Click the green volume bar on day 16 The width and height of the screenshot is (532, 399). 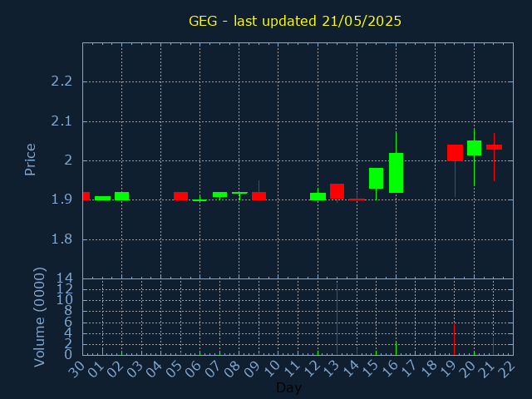click(396, 348)
